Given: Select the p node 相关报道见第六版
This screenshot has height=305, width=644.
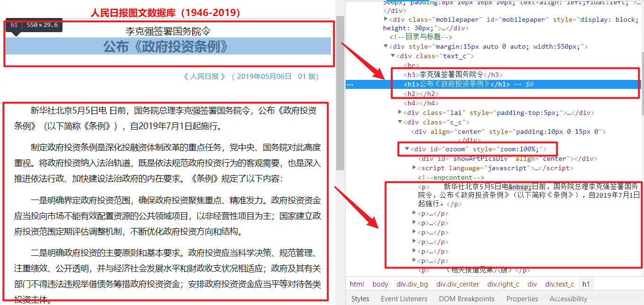Looking at the screenshot, I should tap(474, 270).
